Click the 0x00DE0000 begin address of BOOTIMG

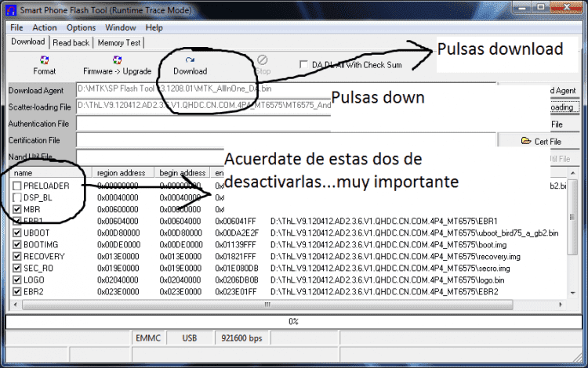click(x=181, y=245)
